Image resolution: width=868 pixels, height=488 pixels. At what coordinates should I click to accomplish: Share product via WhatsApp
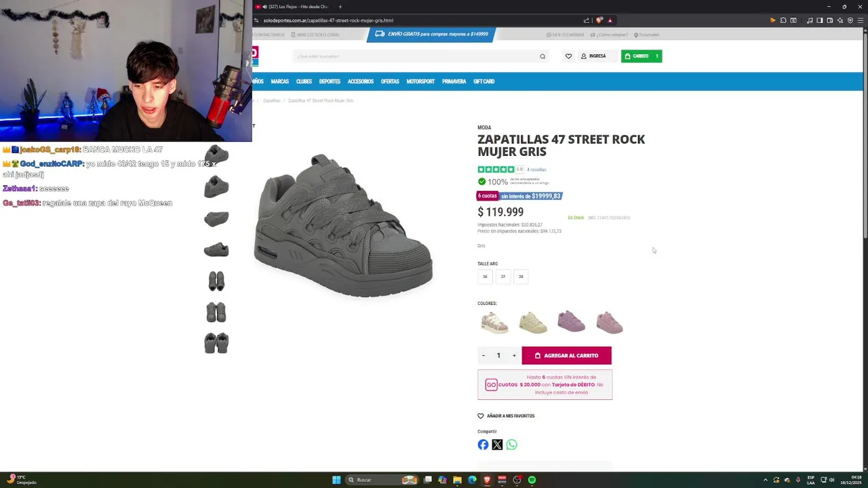coord(511,445)
